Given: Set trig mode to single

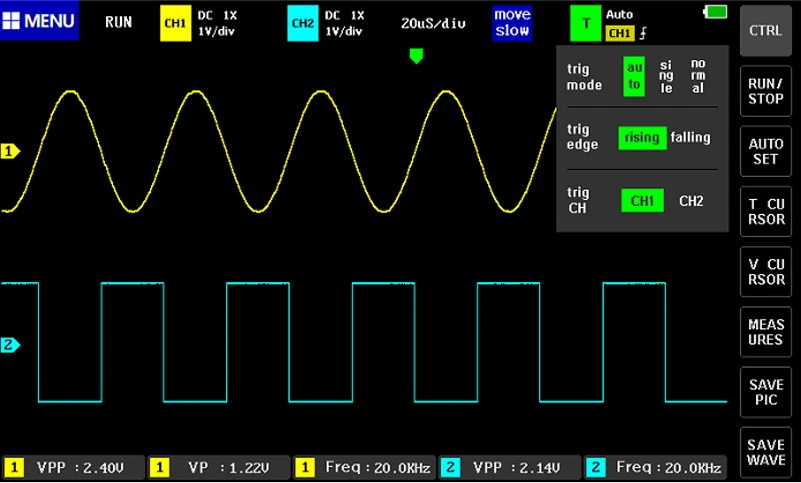Looking at the screenshot, I should (666, 77).
